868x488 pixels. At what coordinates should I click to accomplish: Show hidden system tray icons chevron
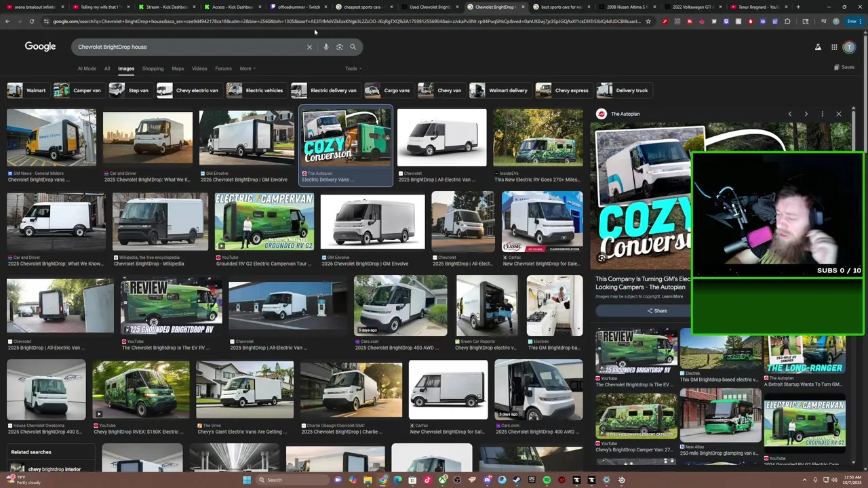(x=804, y=480)
